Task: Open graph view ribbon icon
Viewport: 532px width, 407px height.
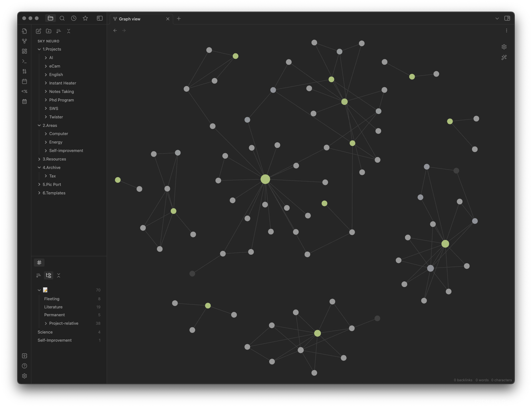Action: [24, 41]
